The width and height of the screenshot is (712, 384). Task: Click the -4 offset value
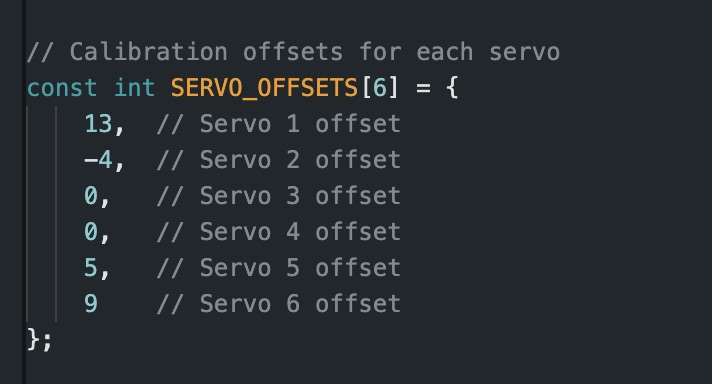pyautogui.click(x=98, y=160)
